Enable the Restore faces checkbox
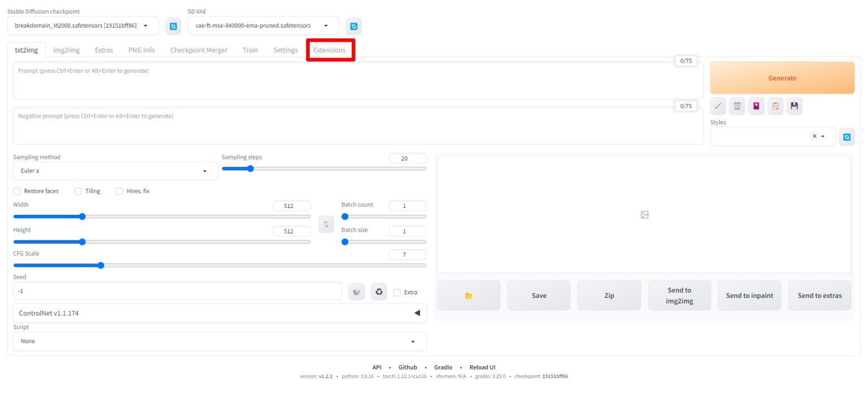This screenshot has height=420, width=868. pos(17,191)
